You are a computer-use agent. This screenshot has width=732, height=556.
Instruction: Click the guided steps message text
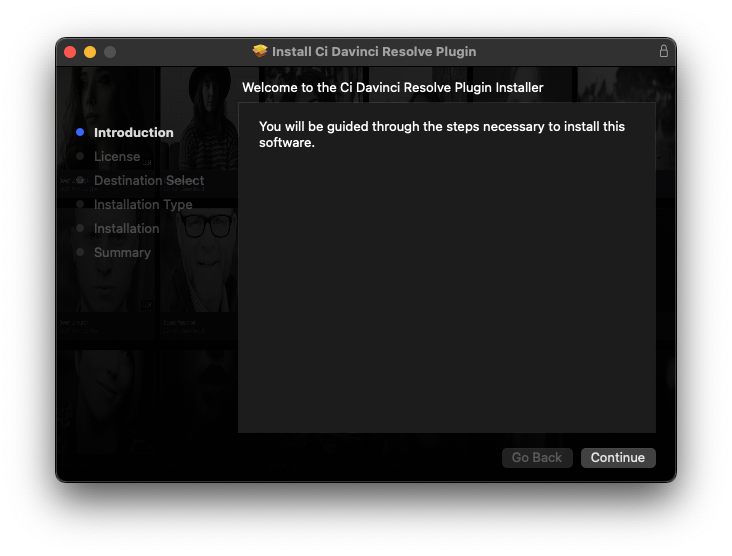(442, 134)
